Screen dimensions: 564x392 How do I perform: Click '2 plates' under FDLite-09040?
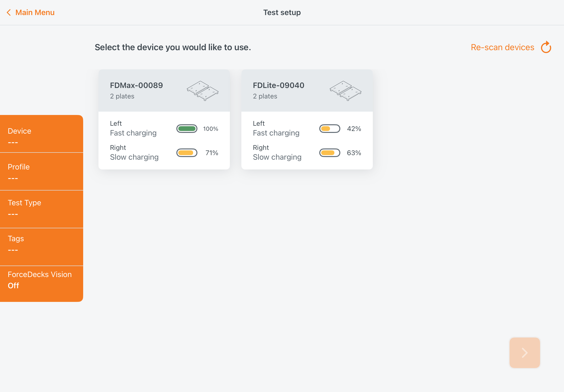265,96
